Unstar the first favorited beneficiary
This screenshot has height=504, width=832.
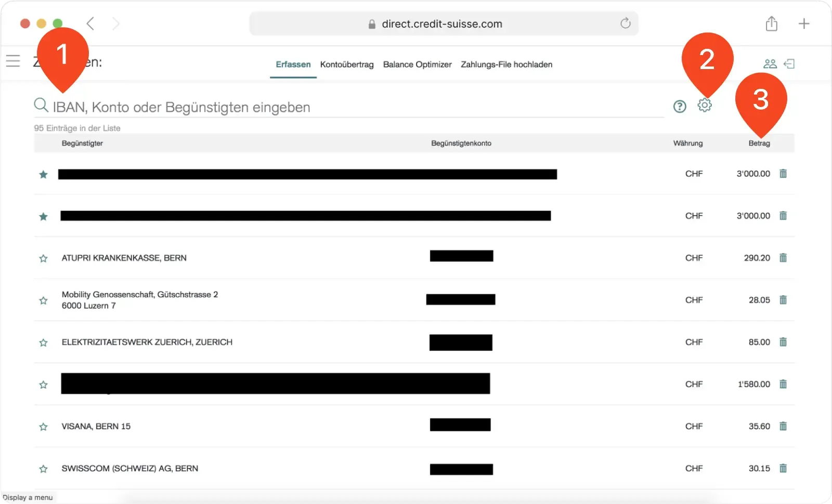pos(43,175)
